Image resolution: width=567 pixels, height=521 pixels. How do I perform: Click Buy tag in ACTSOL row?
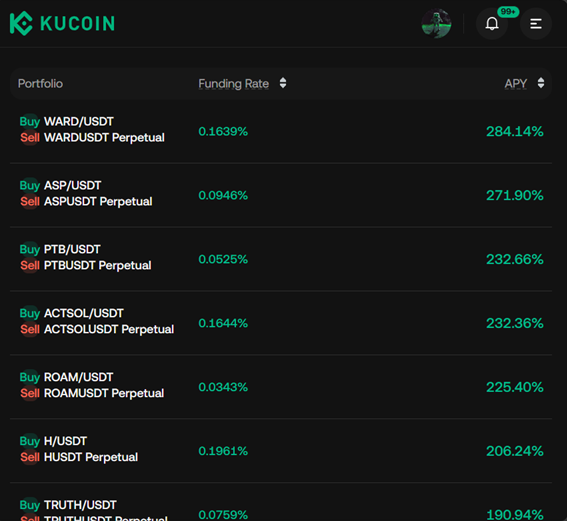coord(30,313)
